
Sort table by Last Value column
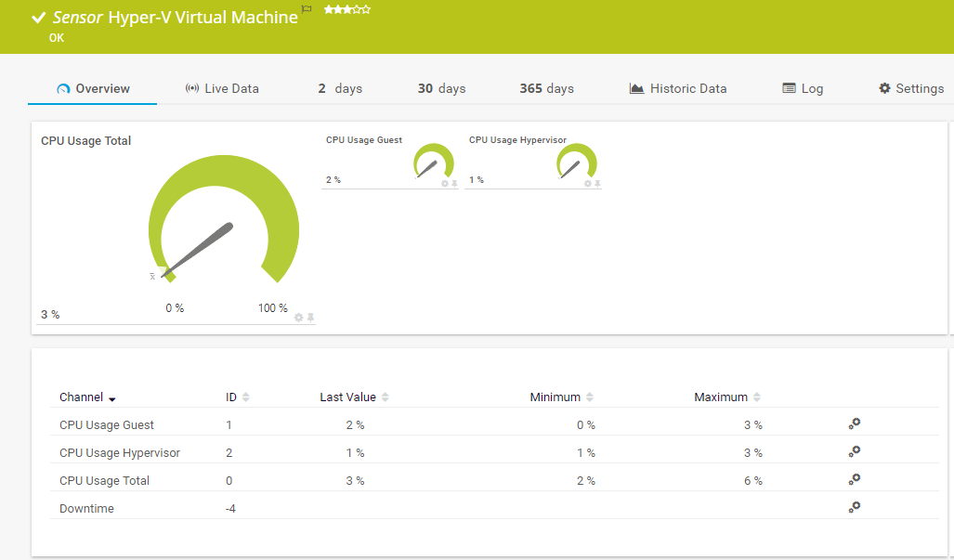click(x=385, y=397)
